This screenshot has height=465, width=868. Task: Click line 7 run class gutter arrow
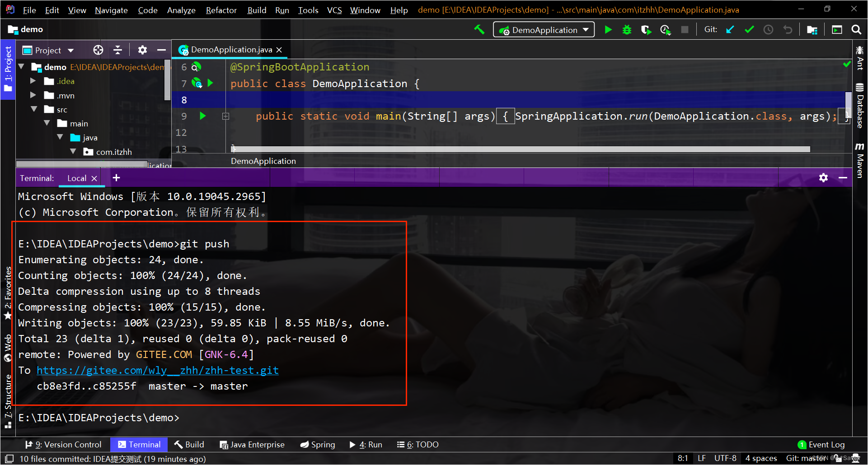pyautogui.click(x=210, y=83)
